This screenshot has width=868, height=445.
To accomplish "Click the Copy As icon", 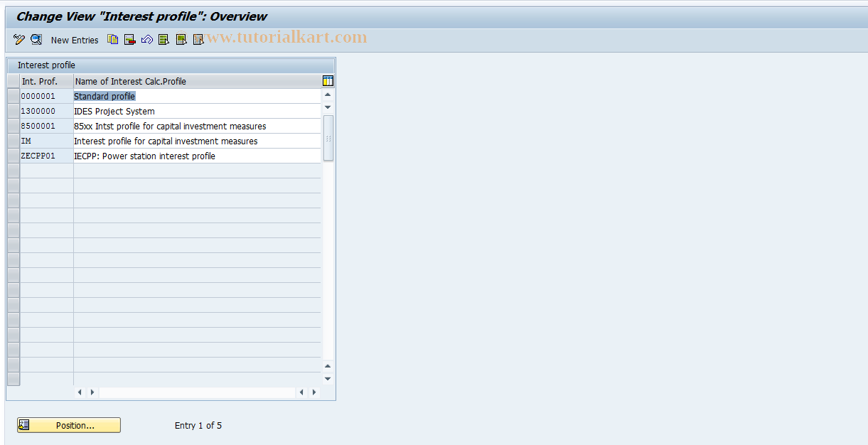I will click(x=112, y=40).
